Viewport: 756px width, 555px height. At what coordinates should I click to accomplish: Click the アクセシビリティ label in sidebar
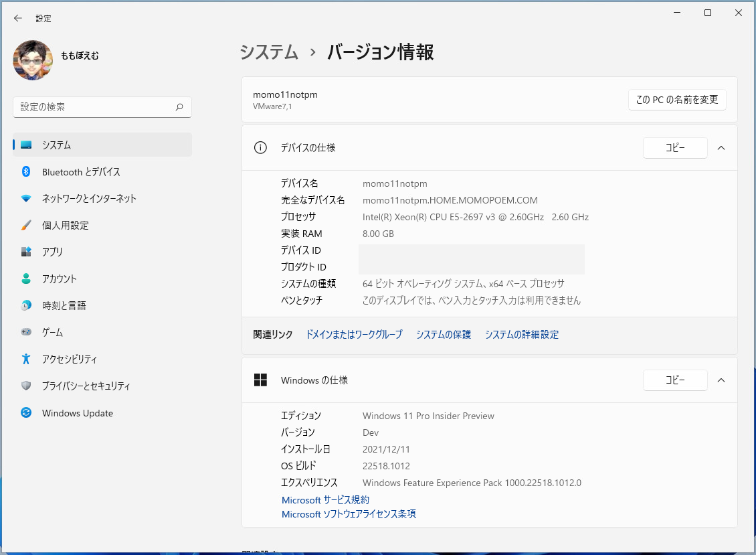coord(70,359)
